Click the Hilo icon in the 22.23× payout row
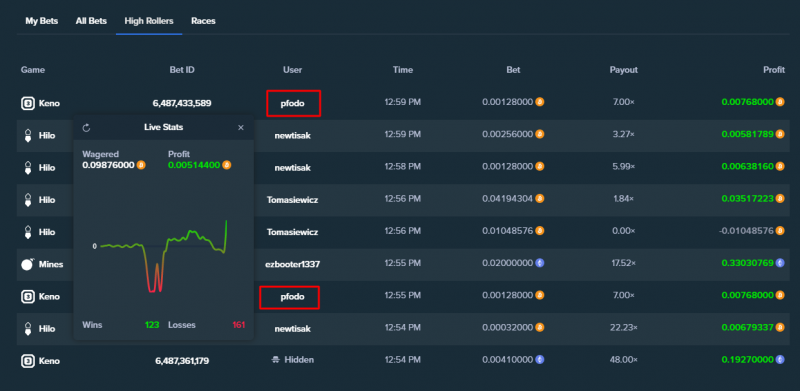Viewport: 800px width, 391px height. pyautogui.click(x=27, y=328)
